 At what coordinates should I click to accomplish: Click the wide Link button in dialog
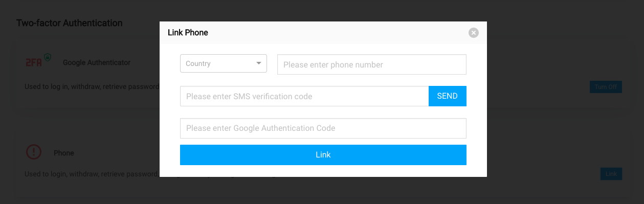click(x=323, y=155)
